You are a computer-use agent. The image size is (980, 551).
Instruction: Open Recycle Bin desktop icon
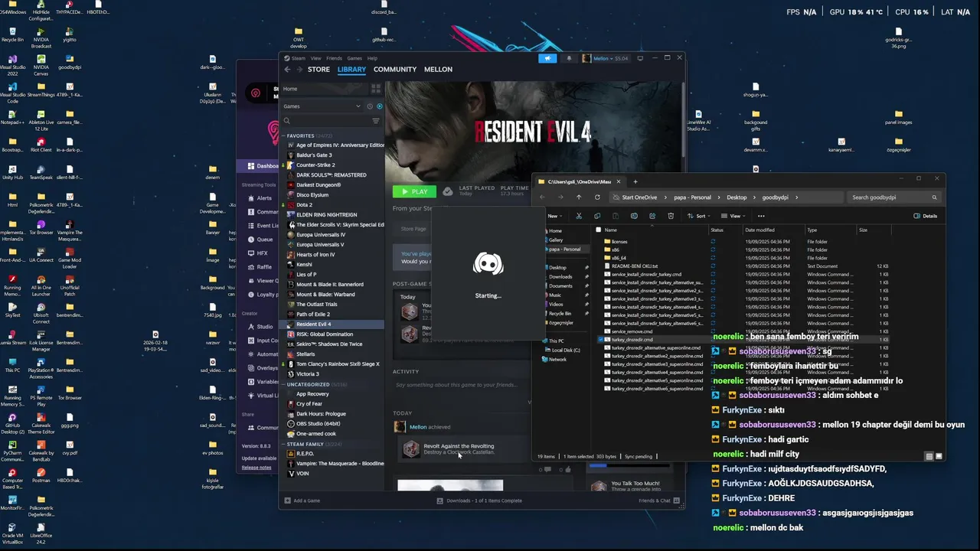13,34
